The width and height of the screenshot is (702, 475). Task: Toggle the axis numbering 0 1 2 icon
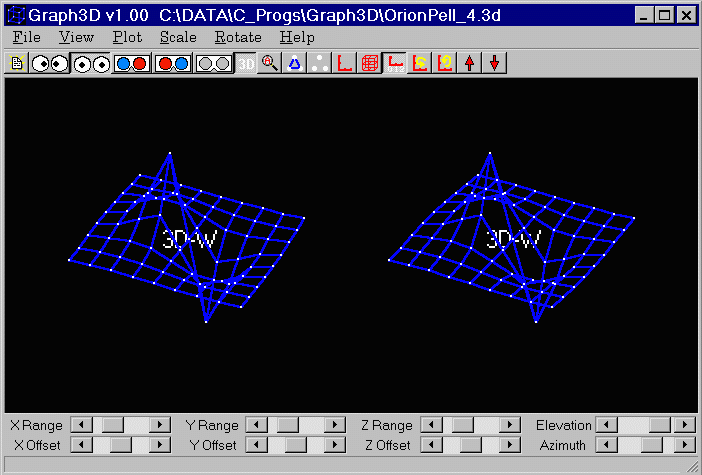[x=395, y=63]
